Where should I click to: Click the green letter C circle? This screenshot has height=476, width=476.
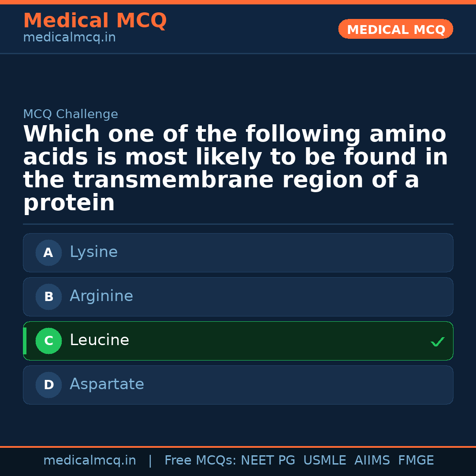pyautogui.click(x=48, y=341)
